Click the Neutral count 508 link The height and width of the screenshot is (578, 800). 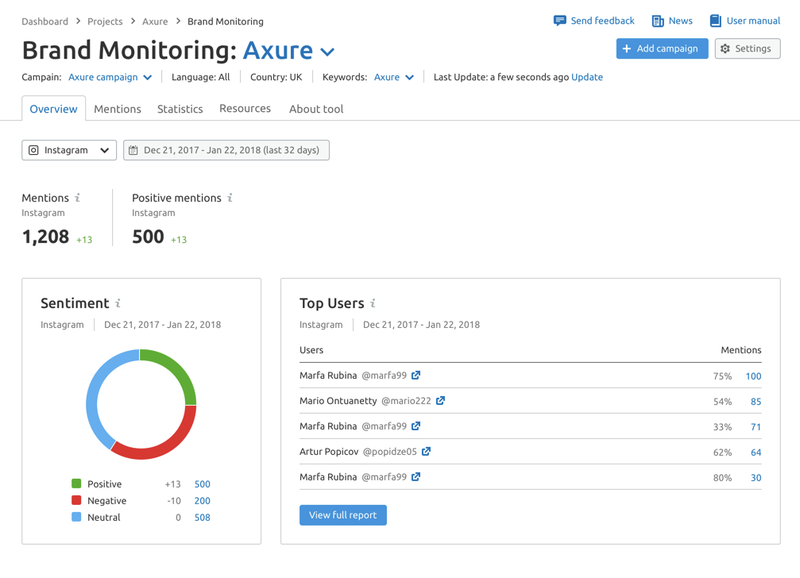coord(202,517)
